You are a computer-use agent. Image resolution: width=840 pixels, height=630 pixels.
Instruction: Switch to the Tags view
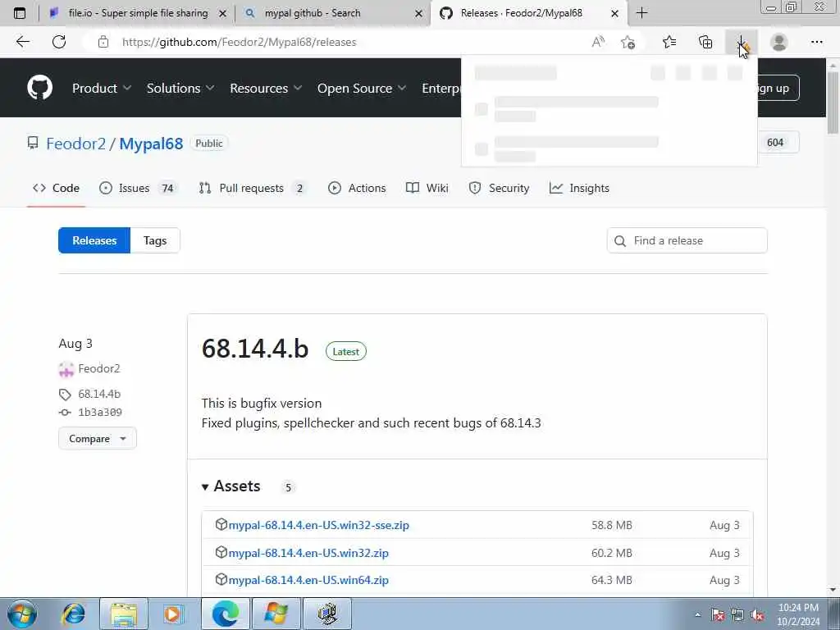[x=155, y=240]
